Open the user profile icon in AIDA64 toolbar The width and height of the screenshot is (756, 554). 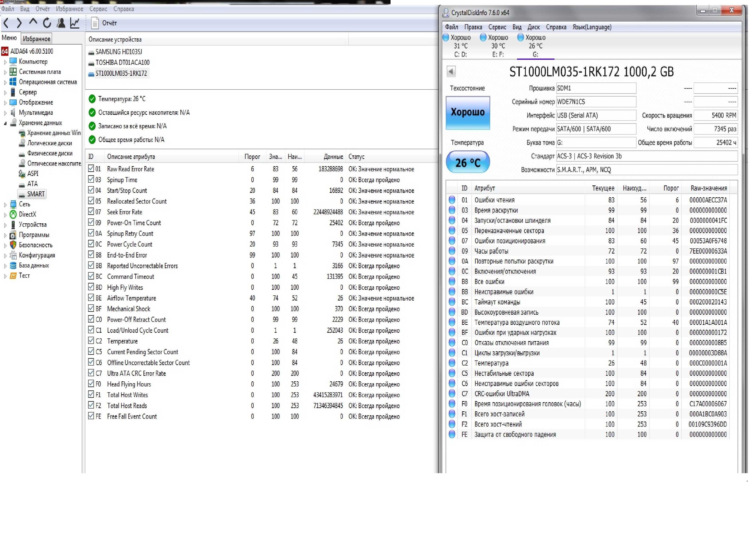tap(61, 23)
